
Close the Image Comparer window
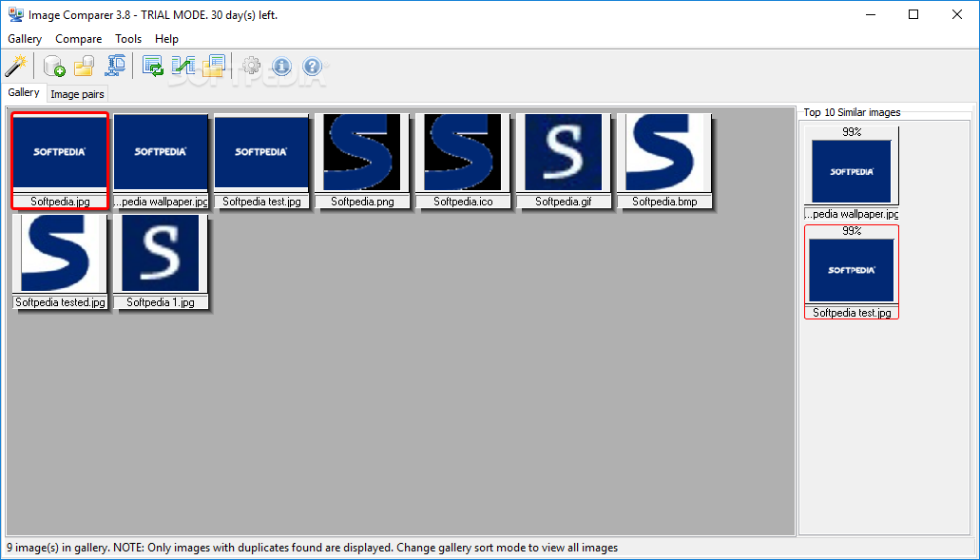[957, 15]
